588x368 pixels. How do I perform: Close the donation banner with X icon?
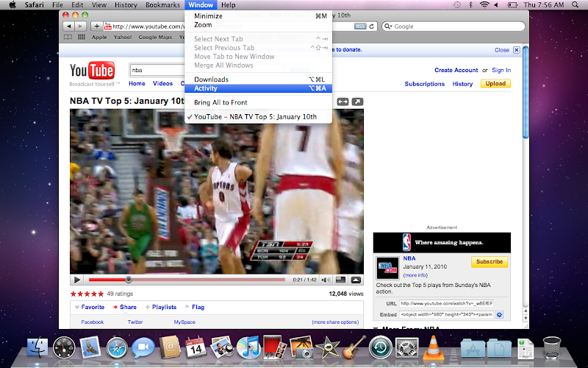point(517,50)
